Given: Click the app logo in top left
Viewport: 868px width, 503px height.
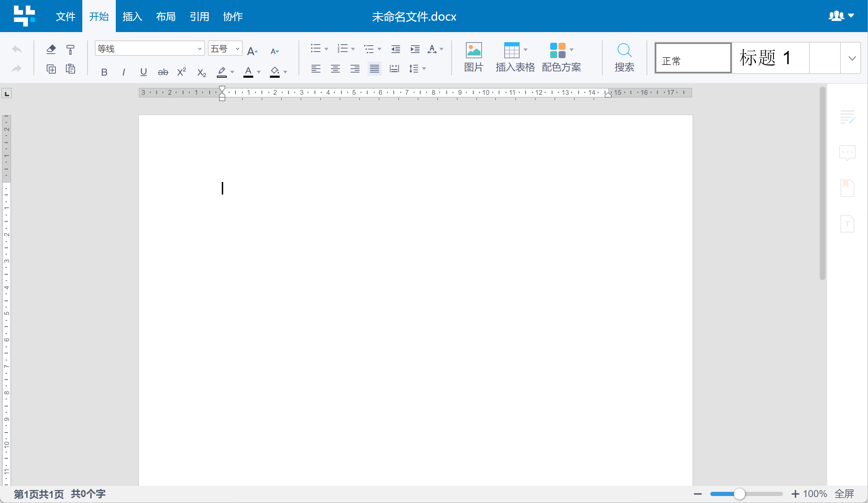Looking at the screenshot, I should [x=24, y=16].
